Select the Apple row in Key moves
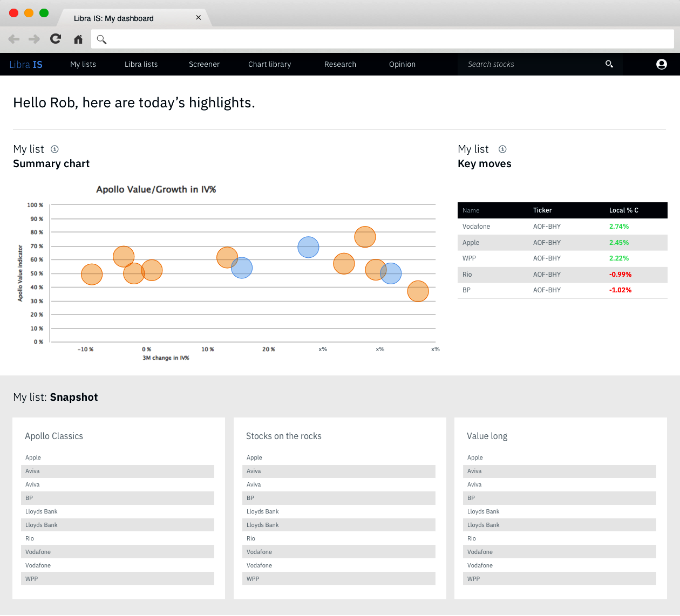The image size is (680, 616). 562,243
